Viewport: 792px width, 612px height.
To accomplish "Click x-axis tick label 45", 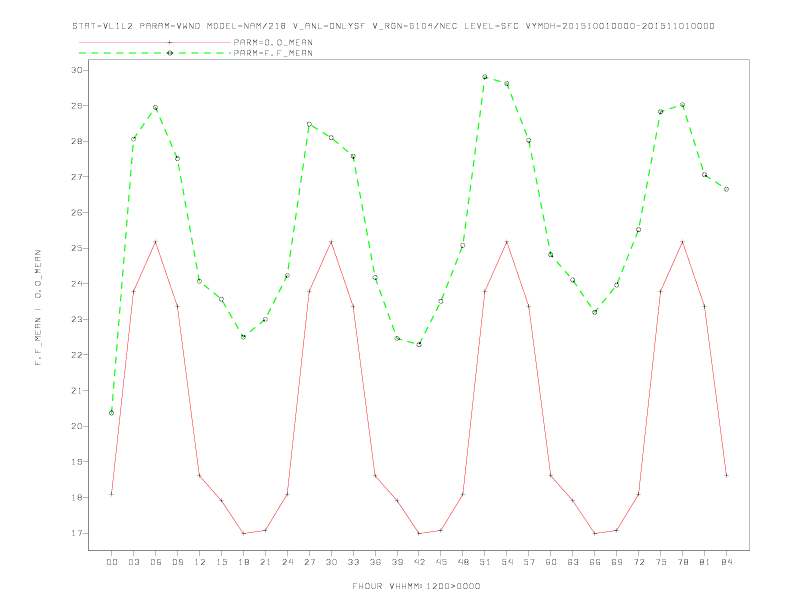I will click(441, 562).
